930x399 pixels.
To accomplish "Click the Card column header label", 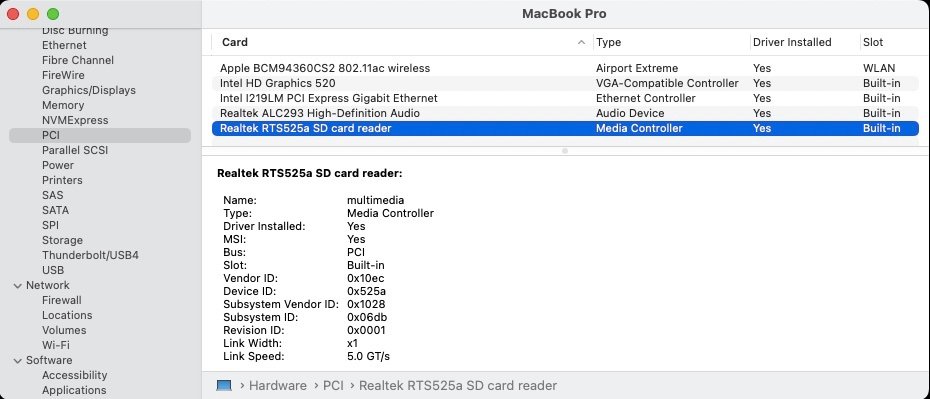I will click(235, 42).
